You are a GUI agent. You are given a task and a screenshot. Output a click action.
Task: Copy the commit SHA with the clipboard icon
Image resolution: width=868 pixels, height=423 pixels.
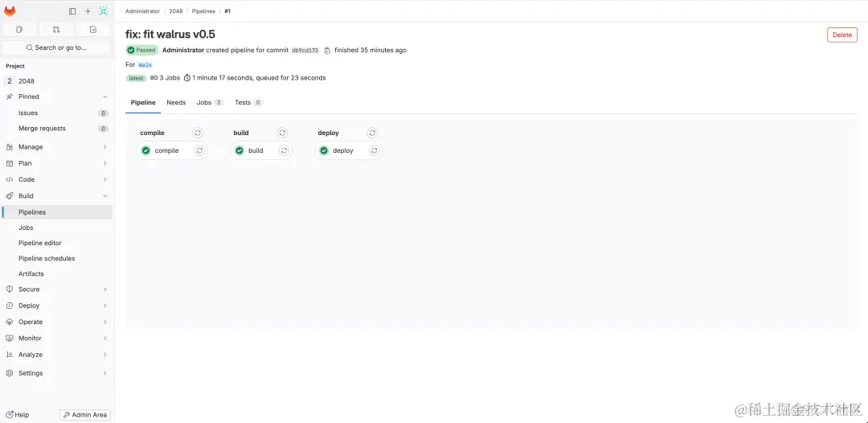pyautogui.click(x=327, y=51)
